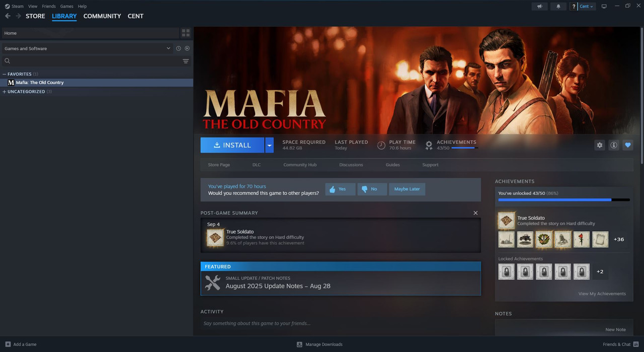This screenshot has height=352, width=644.
Task: Open the Community Hub tab
Action: point(300,165)
